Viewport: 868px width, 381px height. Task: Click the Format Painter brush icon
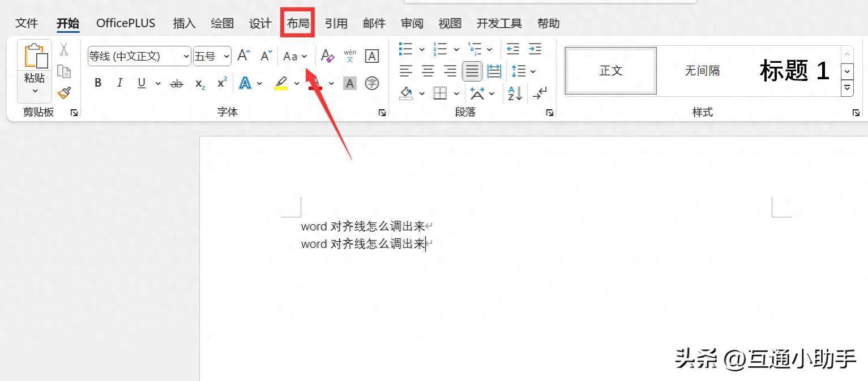pyautogui.click(x=65, y=93)
